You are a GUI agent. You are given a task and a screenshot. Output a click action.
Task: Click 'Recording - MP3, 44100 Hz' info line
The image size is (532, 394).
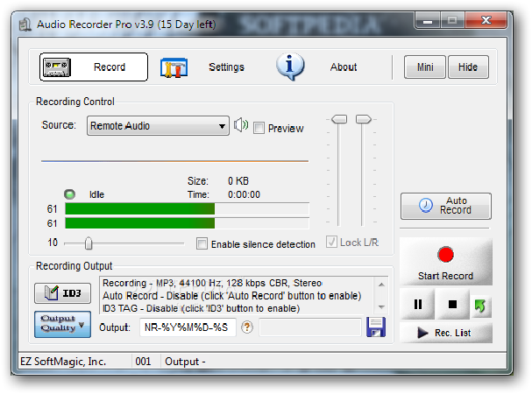[x=212, y=283]
